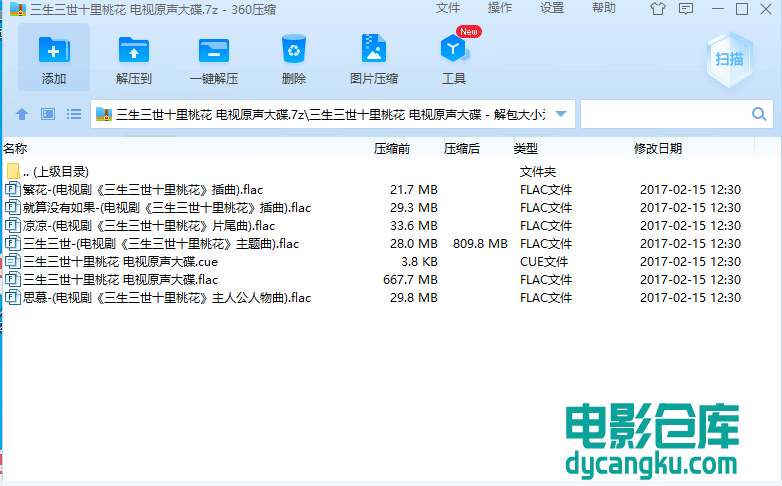Open the 设置 (Settings) menu
This screenshot has height=486, width=782.
pos(552,8)
